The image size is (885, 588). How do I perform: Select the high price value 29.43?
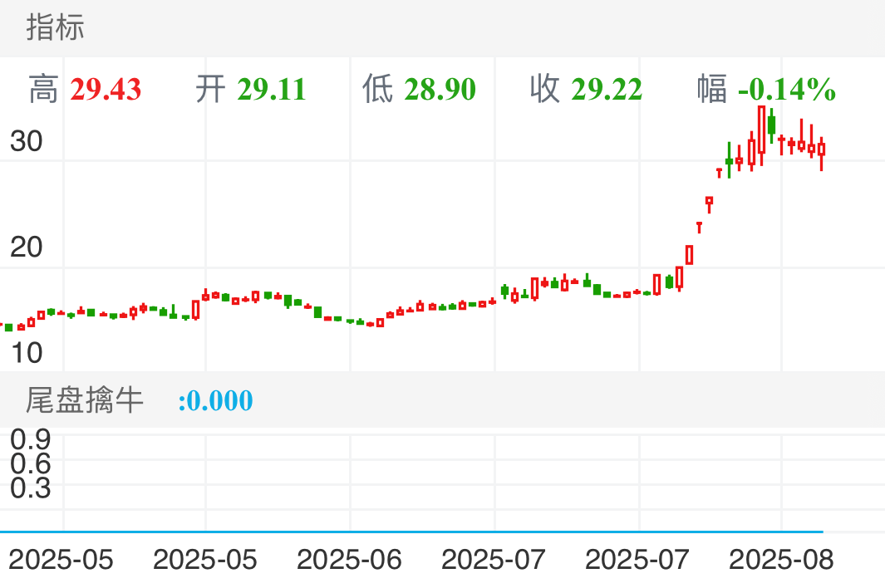106,90
